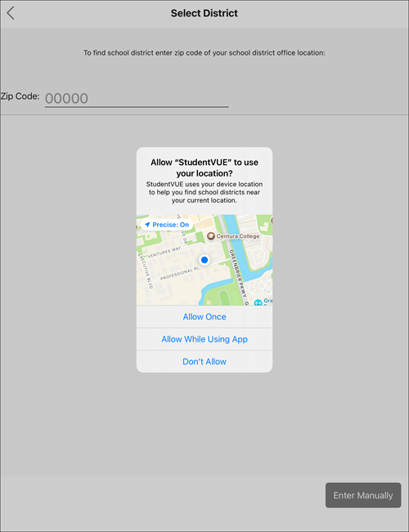Tap the Enter Manually button

click(363, 495)
